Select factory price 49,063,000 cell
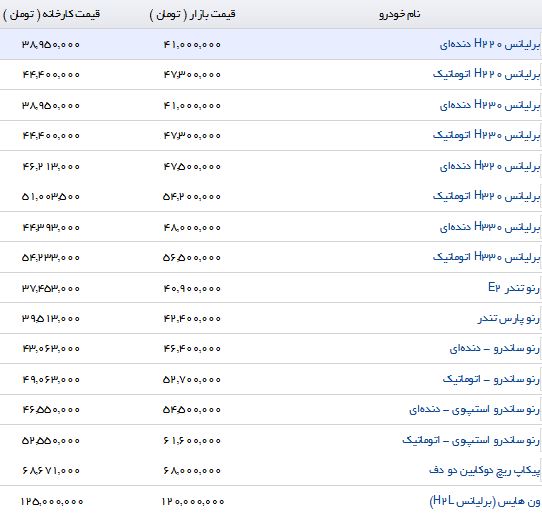The image size is (542, 513). click(51, 380)
